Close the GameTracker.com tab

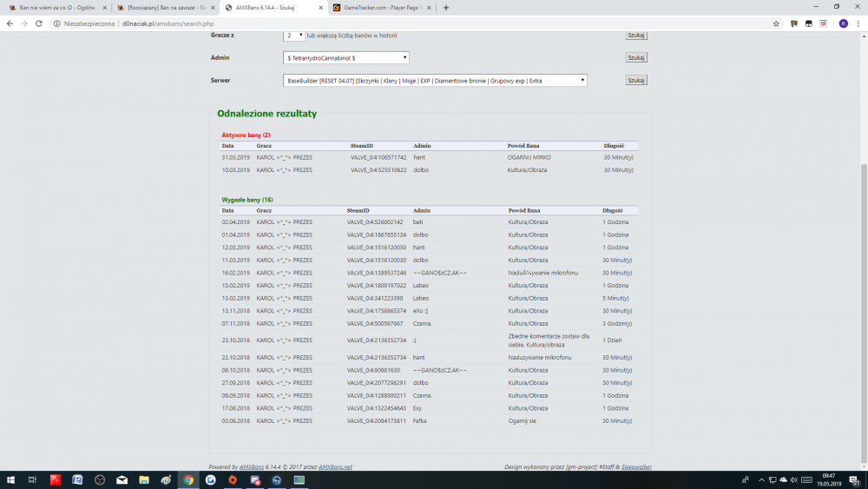(x=429, y=8)
